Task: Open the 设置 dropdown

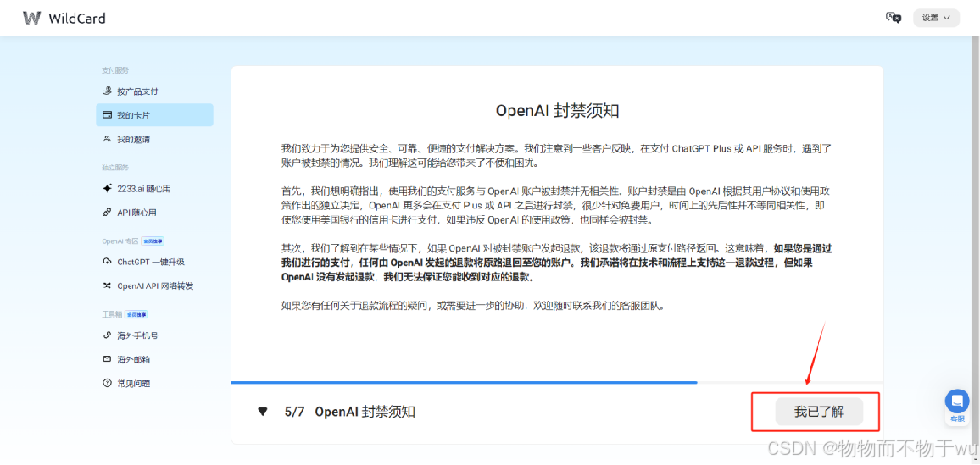Action: pyautogui.click(x=936, y=18)
